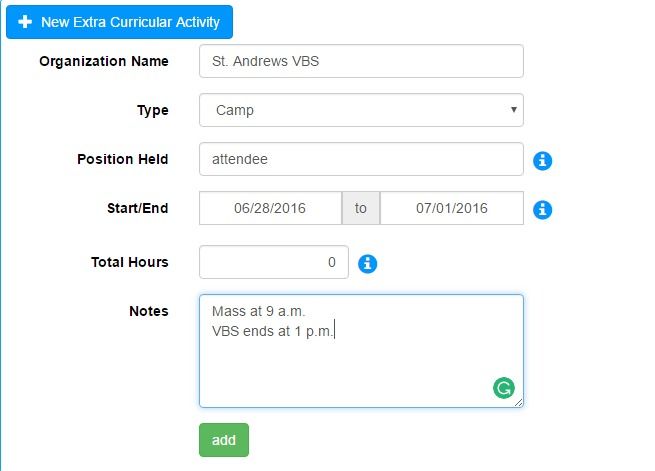Click the Type dropdown arrow
Image resolution: width=655 pixels, height=471 pixels.
[x=514, y=109]
